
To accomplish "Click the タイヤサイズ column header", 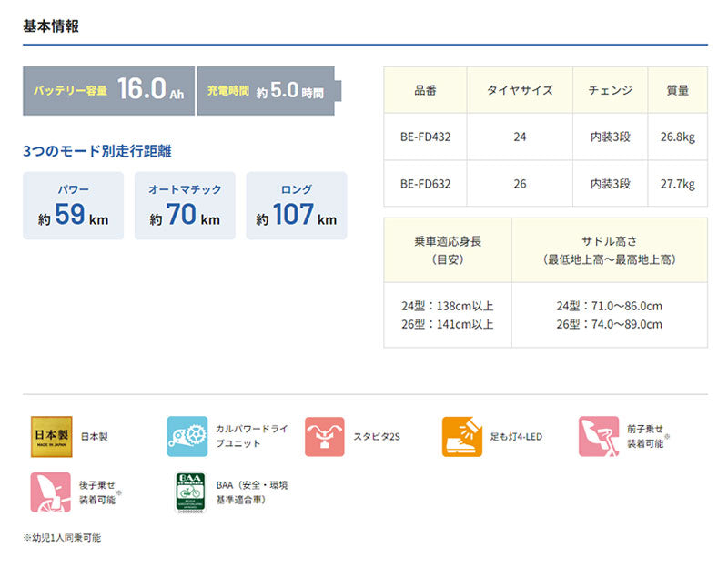I will click(x=520, y=90).
